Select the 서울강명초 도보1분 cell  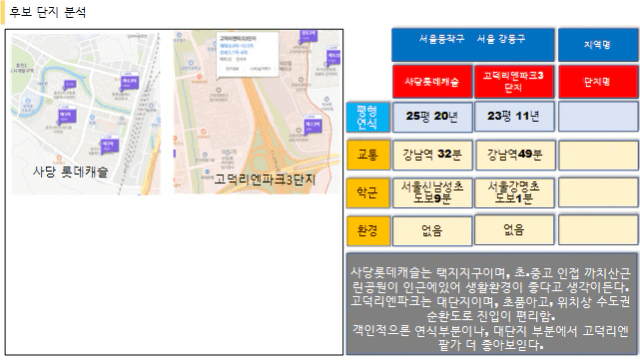coord(514,193)
